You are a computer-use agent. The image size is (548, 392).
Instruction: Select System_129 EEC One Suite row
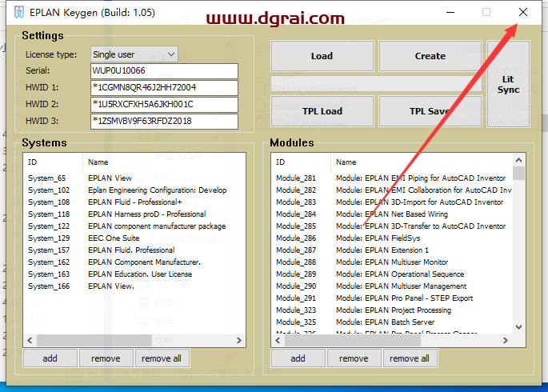[x=134, y=238]
